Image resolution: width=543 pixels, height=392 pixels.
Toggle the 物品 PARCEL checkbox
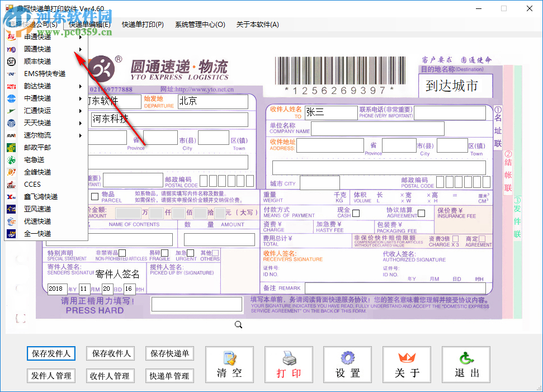95,197
